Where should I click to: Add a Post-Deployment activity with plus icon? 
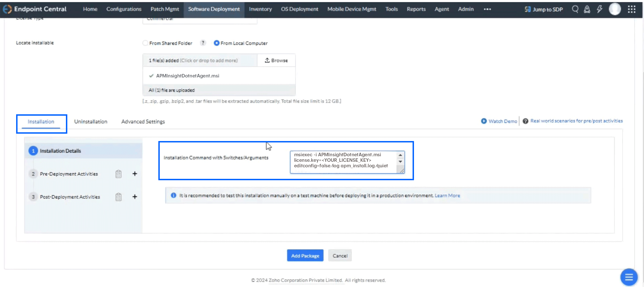coord(135,197)
